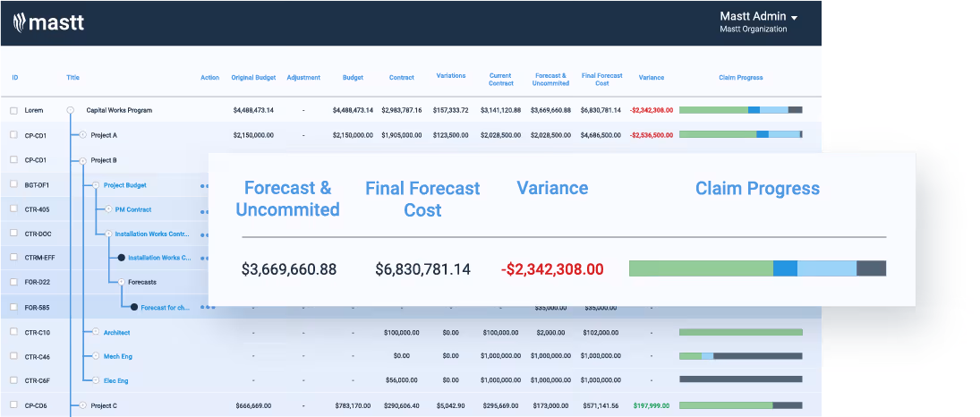The width and height of the screenshot is (980, 417).
Task: Click filled node dot beside Forecast for ch...
Action: tap(134, 307)
